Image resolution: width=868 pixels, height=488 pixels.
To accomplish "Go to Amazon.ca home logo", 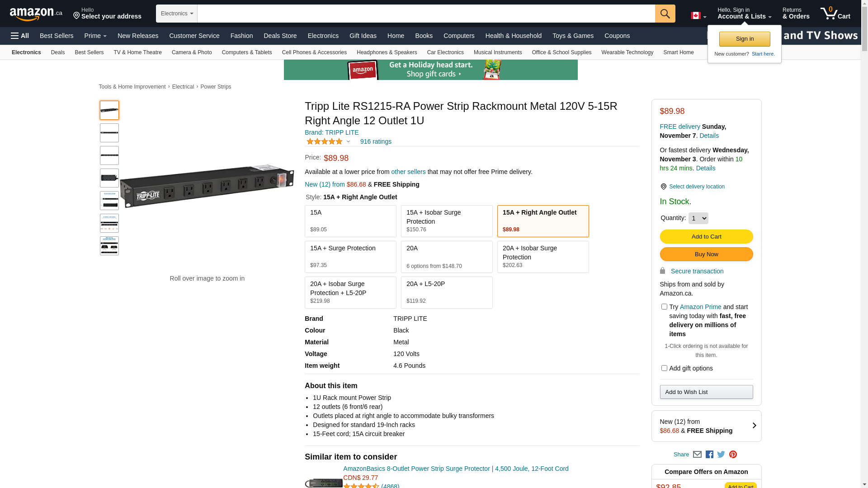I will [x=36, y=14].
